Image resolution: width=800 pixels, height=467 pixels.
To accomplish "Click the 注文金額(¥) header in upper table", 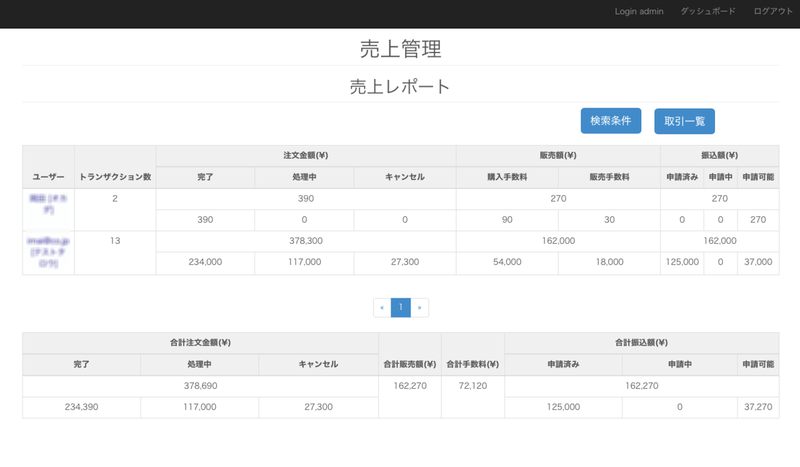I will [x=306, y=155].
